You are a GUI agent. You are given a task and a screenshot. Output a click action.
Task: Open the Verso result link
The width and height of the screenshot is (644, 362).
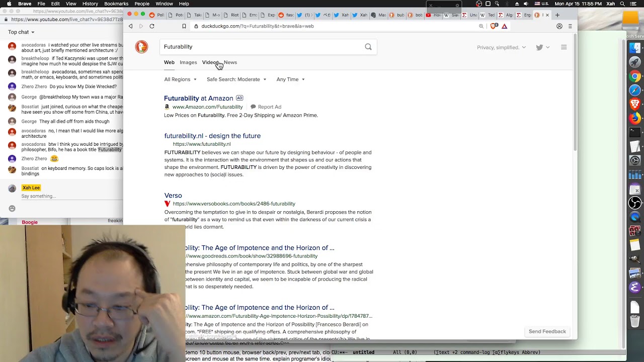coord(173,196)
